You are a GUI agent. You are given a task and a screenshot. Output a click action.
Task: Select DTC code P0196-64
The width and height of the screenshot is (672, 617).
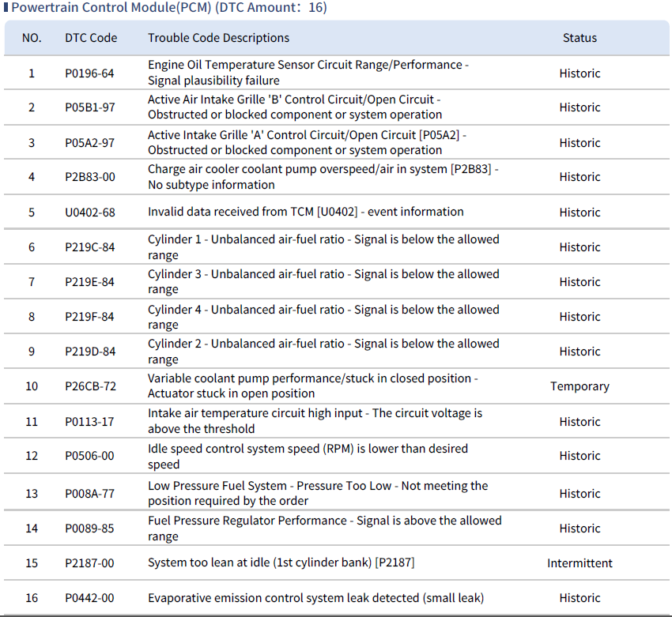point(89,73)
